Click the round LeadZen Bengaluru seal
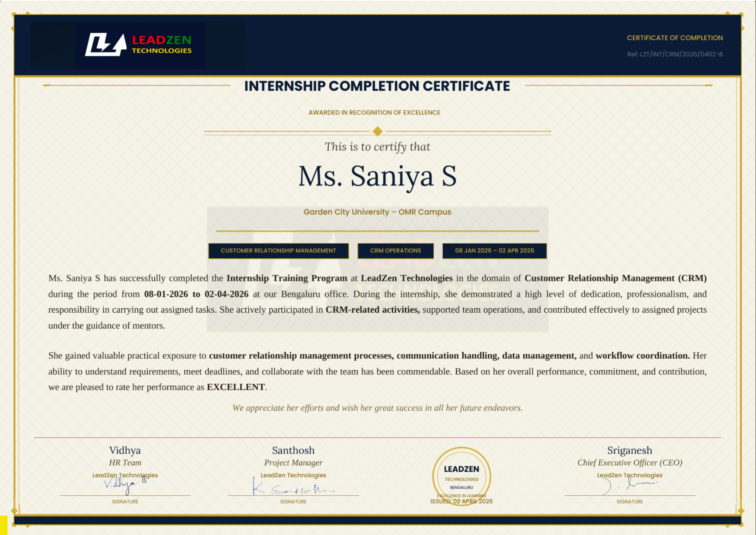 click(461, 476)
